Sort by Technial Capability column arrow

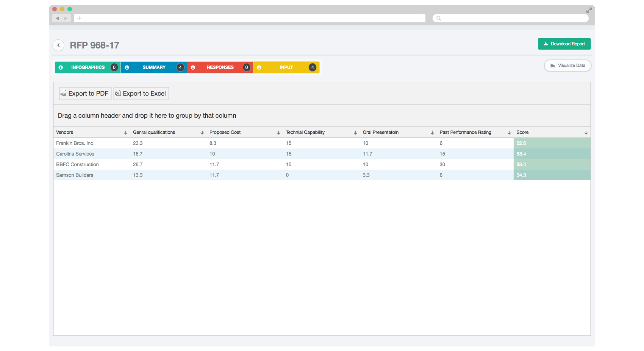(x=355, y=133)
